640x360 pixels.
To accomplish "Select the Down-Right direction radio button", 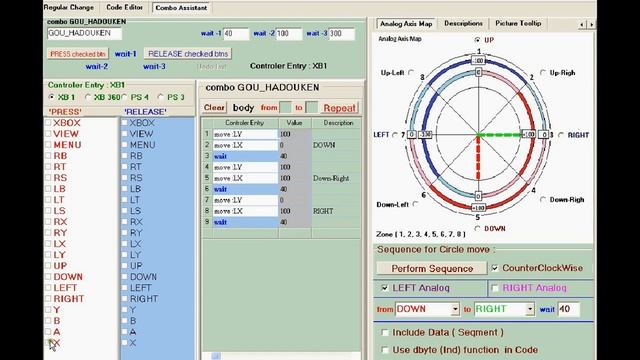I will point(543,200).
